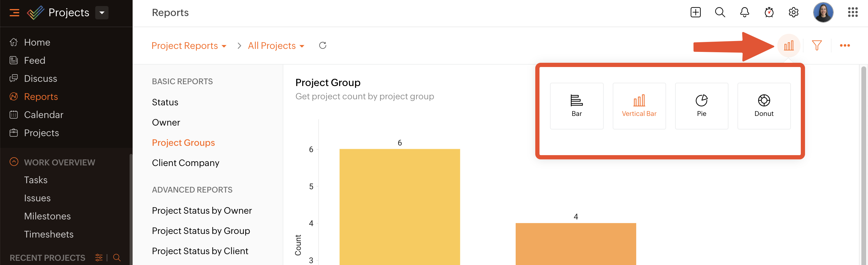868x265 pixels.
Task: Open Timesheets under Work Overview
Action: click(49, 234)
